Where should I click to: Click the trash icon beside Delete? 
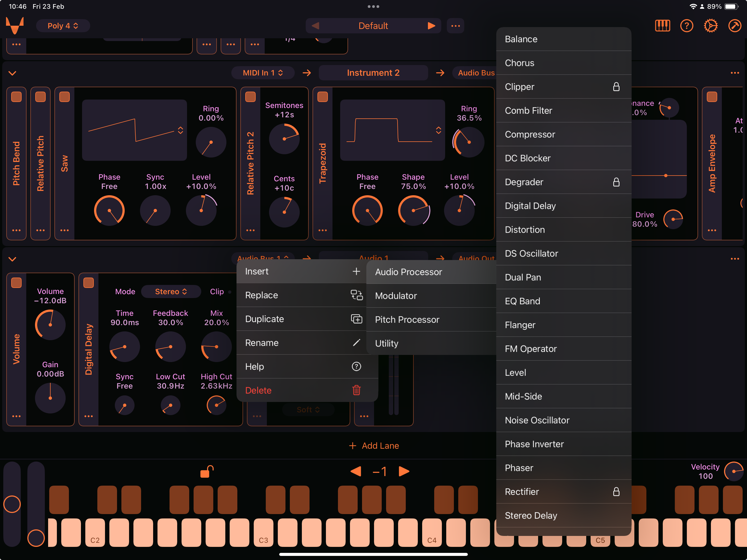click(356, 390)
